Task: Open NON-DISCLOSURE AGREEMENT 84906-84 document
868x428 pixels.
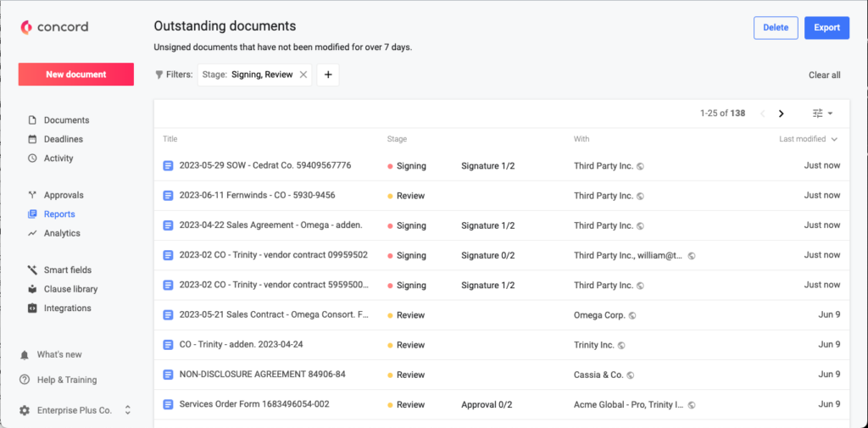Action: [262, 375]
